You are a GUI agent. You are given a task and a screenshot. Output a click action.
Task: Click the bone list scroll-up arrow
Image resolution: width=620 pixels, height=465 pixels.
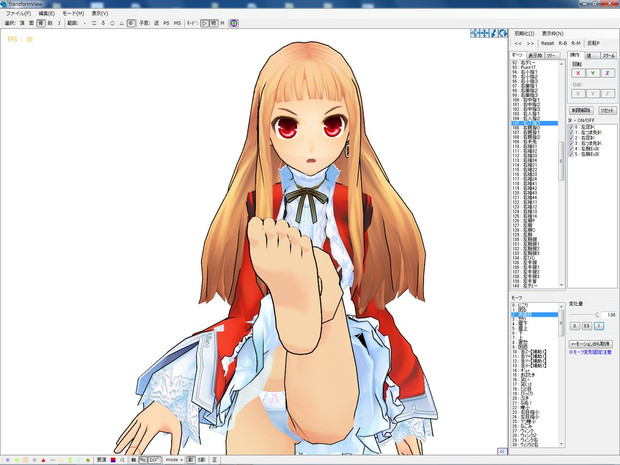click(x=561, y=63)
